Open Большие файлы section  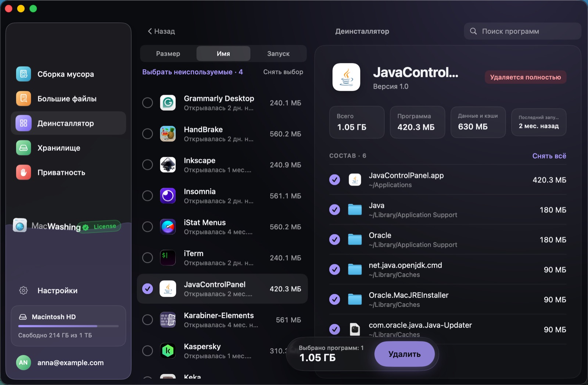(68, 99)
